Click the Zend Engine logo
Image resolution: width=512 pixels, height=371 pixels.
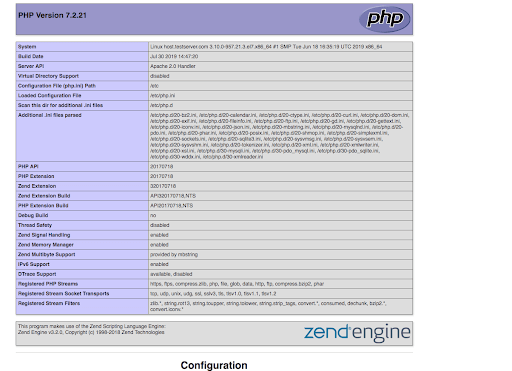[x=357, y=332]
